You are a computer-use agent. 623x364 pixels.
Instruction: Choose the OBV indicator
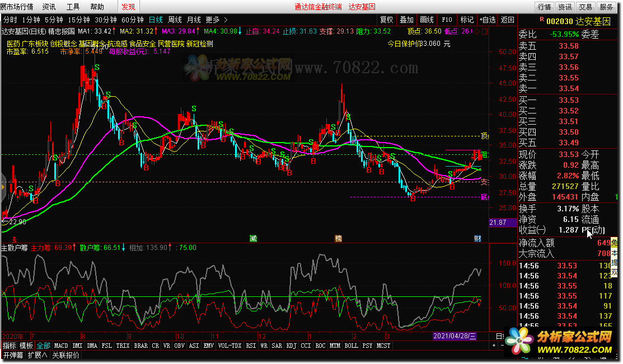179,346
